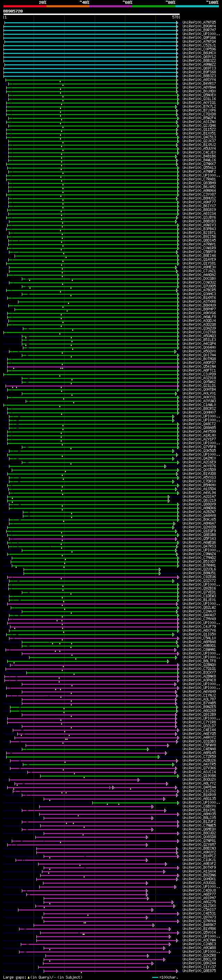Click UniRef100_B1KMT6 label
Screen dimensions: 222x980
199,298
